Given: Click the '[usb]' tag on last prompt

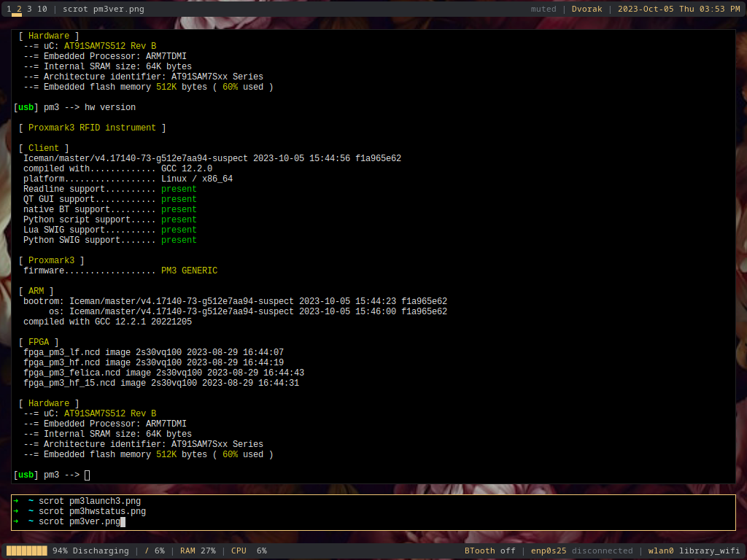Looking at the screenshot, I should coord(26,475).
